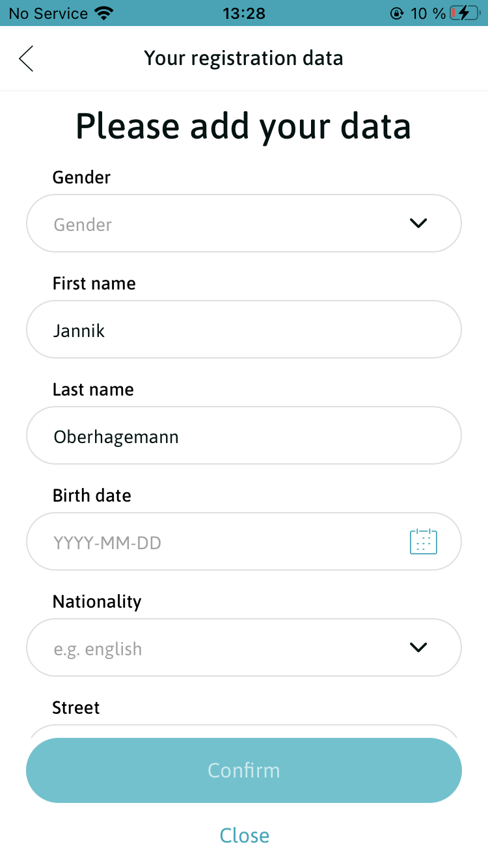Tap the No Service carrier label

point(48,13)
